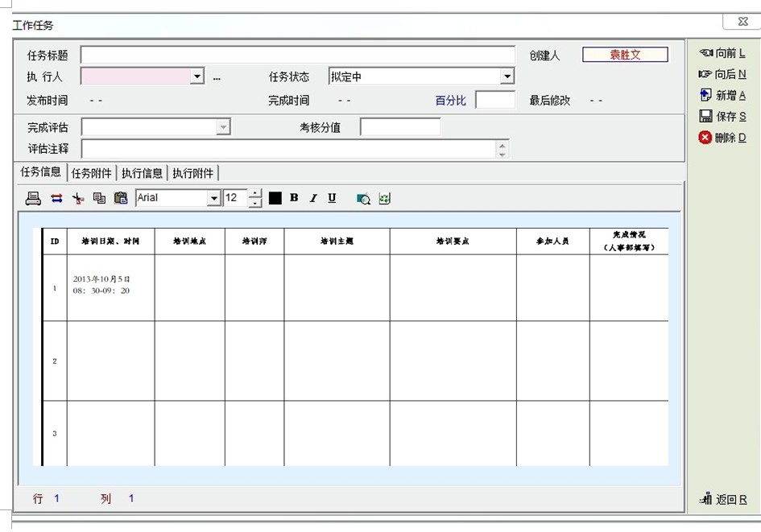Click the cut scissors icon
761x532 pixels.
click(x=78, y=198)
